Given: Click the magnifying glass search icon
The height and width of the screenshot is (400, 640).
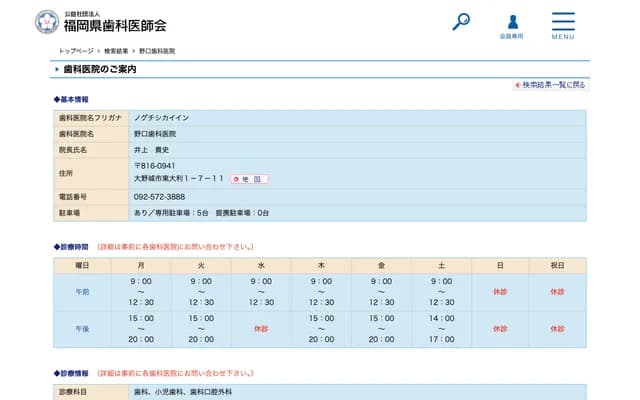Looking at the screenshot, I should tap(461, 21).
